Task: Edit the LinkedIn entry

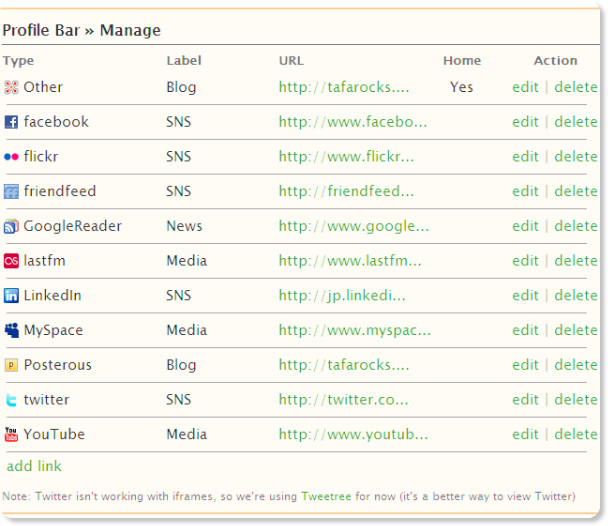Action: pos(525,295)
